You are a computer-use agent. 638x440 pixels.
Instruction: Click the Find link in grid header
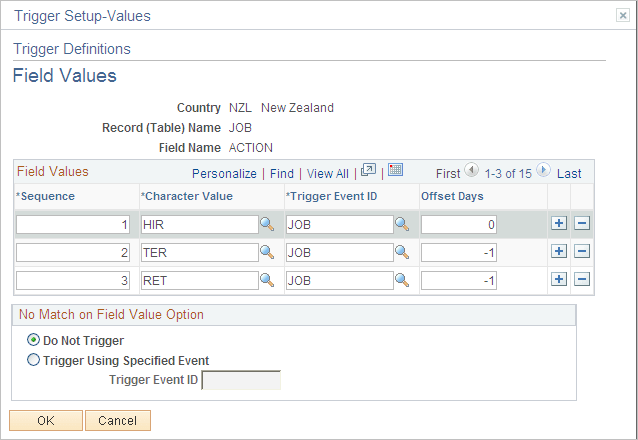pos(282,174)
